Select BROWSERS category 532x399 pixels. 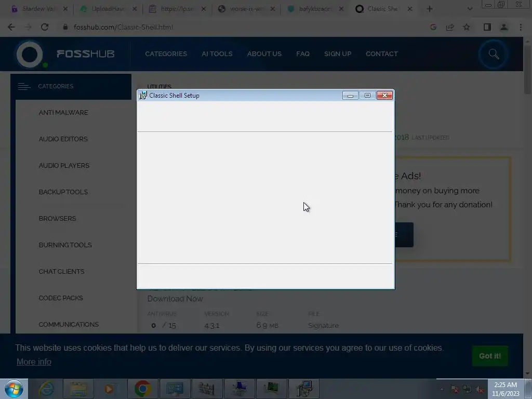(57, 219)
